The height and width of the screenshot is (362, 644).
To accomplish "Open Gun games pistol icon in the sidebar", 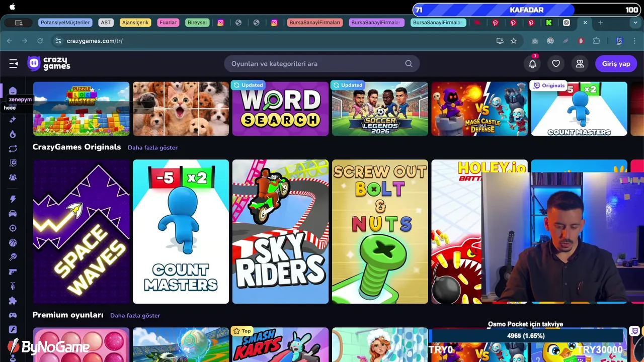I will (x=13, y=272).
